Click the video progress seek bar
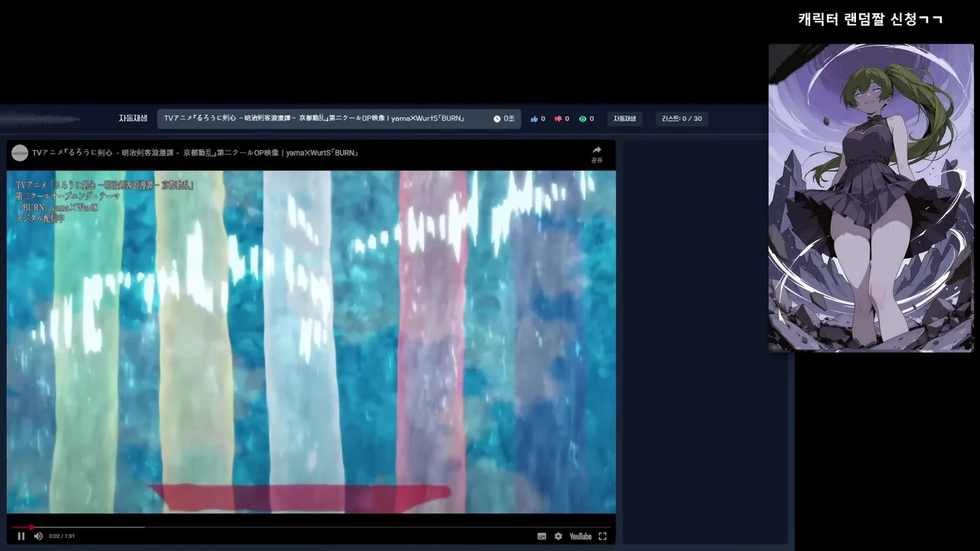 (x=311, y=527)
